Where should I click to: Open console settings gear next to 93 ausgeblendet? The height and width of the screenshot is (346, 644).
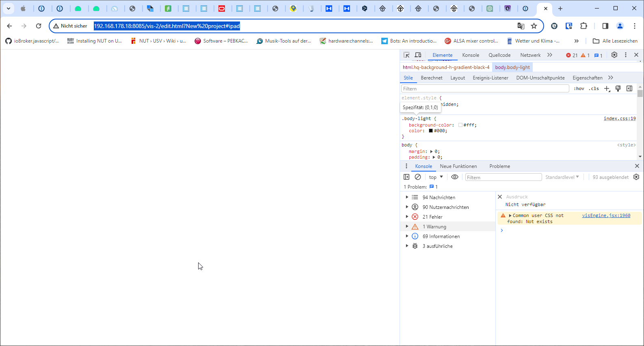click(x=636, y=177)
